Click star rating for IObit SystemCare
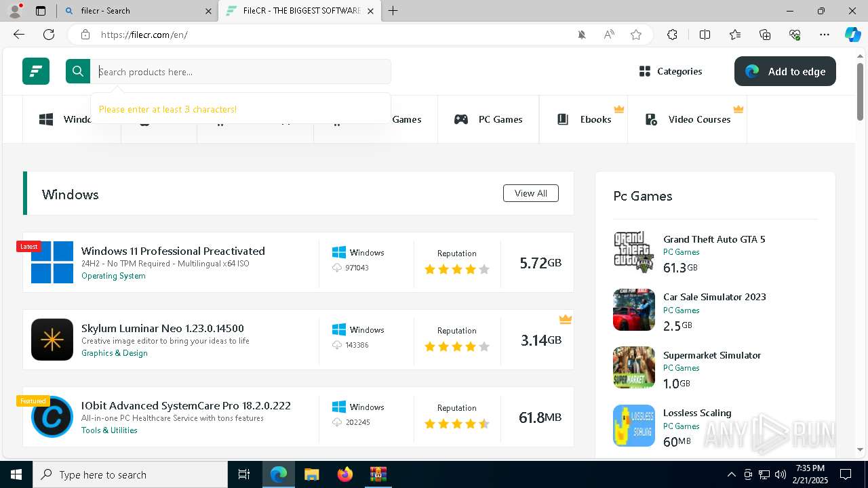 (457, 424)
